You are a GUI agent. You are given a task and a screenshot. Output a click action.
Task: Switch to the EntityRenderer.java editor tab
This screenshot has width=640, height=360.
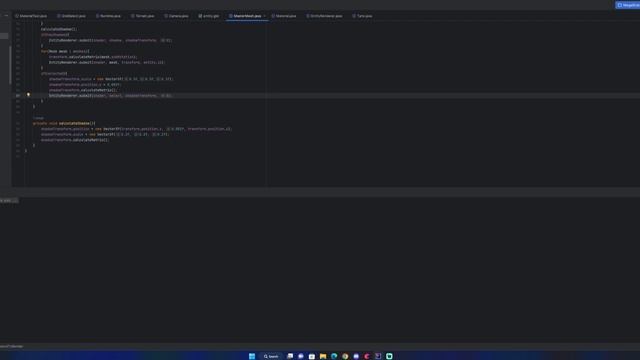pyautogui.click(x=324, y=16)
